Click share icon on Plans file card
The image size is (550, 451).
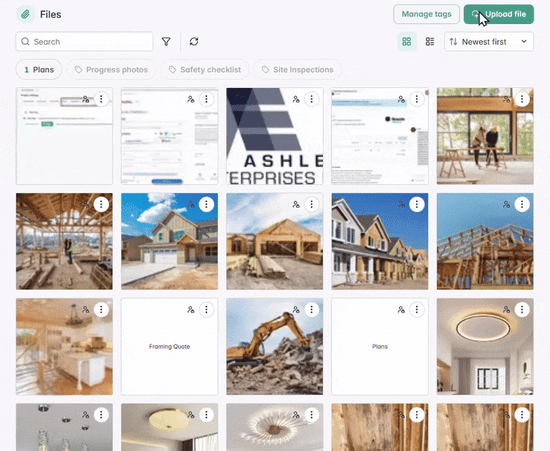point(401,310)
